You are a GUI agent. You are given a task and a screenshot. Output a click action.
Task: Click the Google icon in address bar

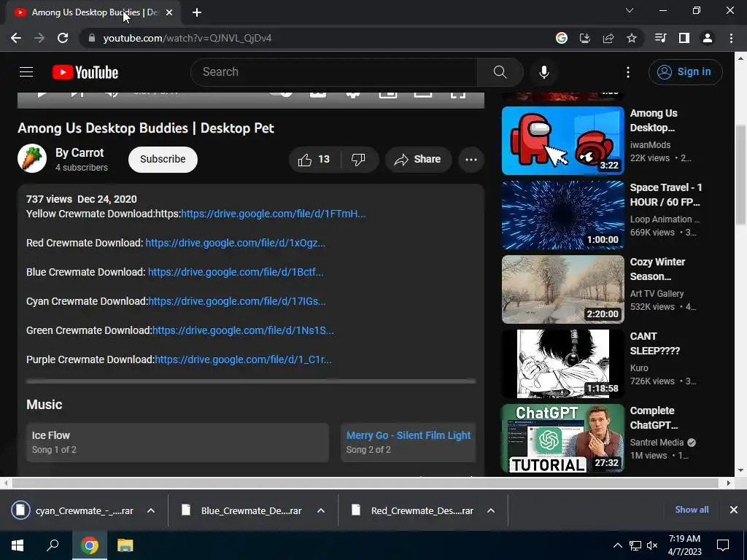pos(561,38)
